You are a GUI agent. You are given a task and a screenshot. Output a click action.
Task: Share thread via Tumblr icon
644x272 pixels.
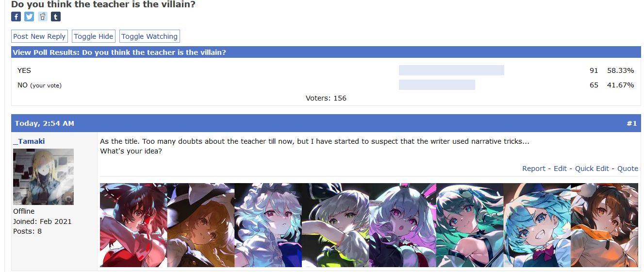pyautogui.click(x=56, y=17)
